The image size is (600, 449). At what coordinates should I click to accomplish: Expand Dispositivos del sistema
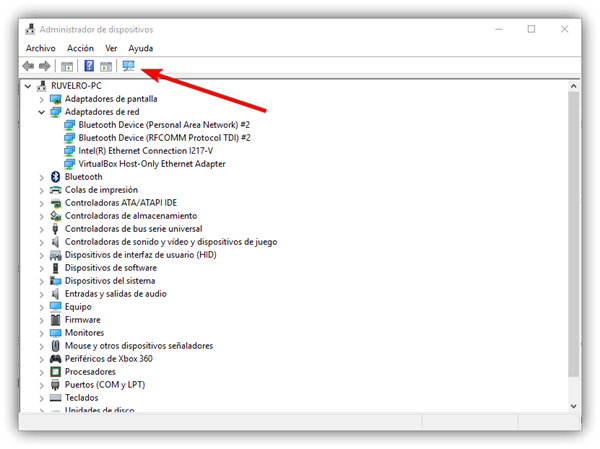click(x=41, y=282)
